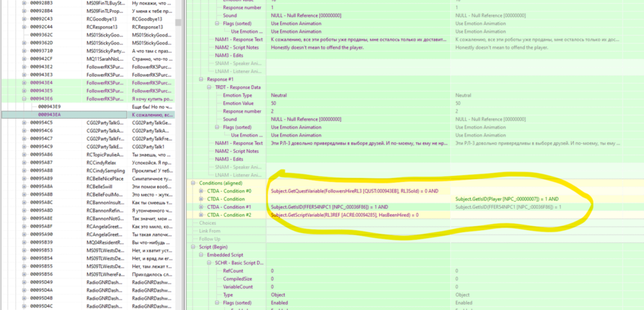Select record 00095A8B in the list
The image size is (644, 310).
pos(41,195)
